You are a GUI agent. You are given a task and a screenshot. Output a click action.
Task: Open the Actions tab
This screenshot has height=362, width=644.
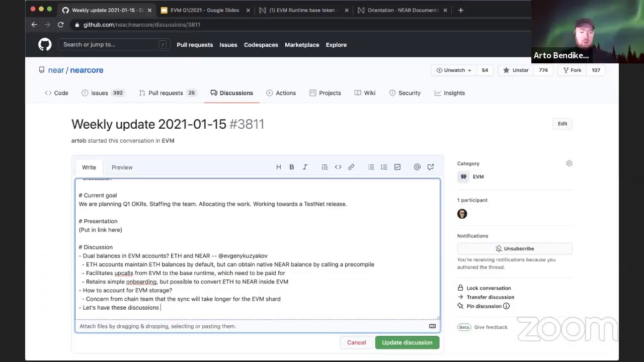pyautogui.click(x=281, y=93)
